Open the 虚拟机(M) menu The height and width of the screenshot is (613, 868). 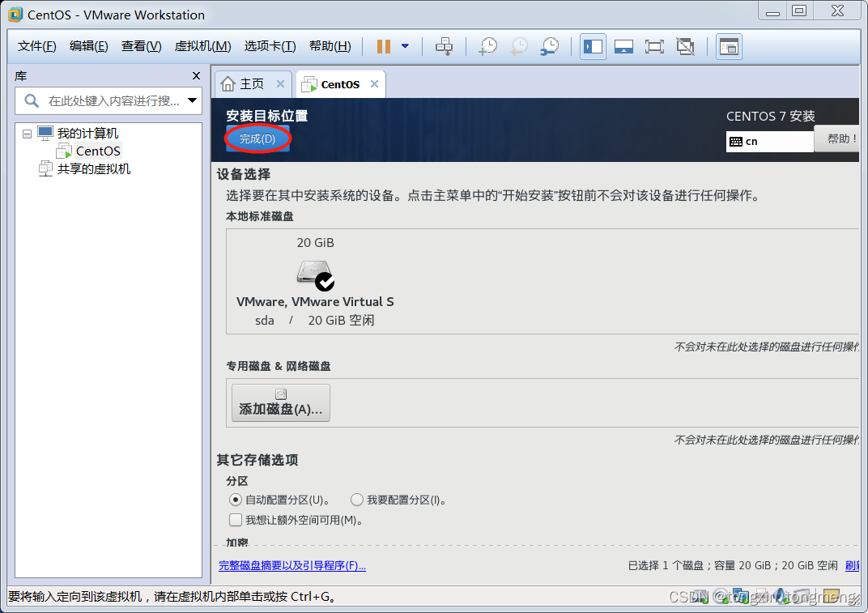(x=202, y=46)
